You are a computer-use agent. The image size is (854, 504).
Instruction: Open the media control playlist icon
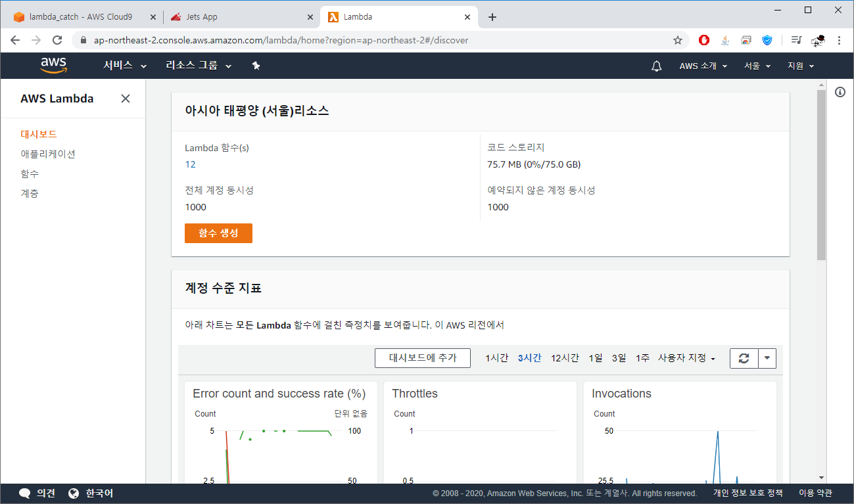point(796,40)
